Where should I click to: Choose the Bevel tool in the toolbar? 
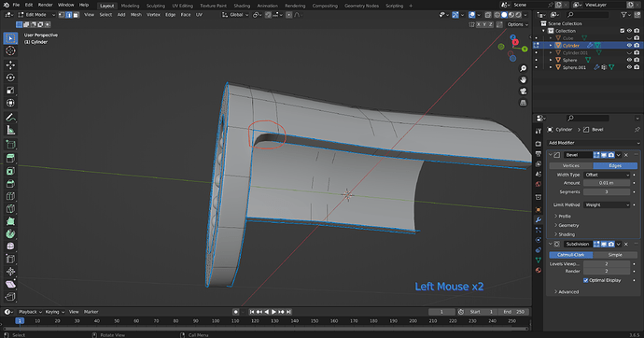(10, 184)
